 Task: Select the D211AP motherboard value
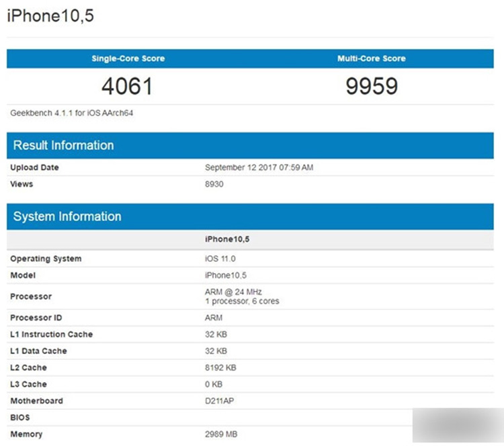point(220,401)
